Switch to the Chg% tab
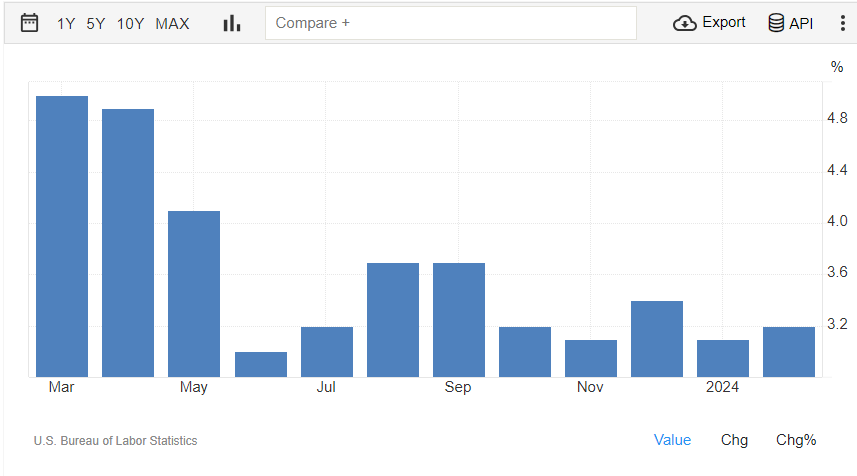 point(796,440)
